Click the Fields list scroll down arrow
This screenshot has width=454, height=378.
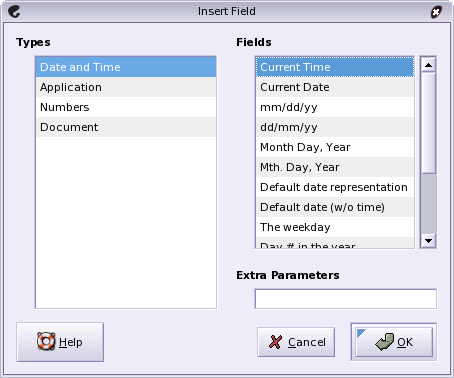pos(428,240)
